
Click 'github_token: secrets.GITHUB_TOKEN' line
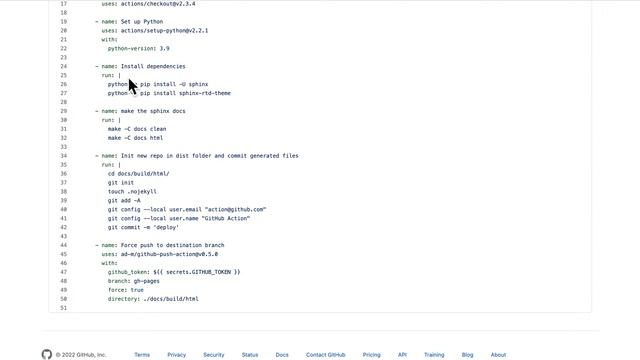pyautogui.click(x=174, y=272)
